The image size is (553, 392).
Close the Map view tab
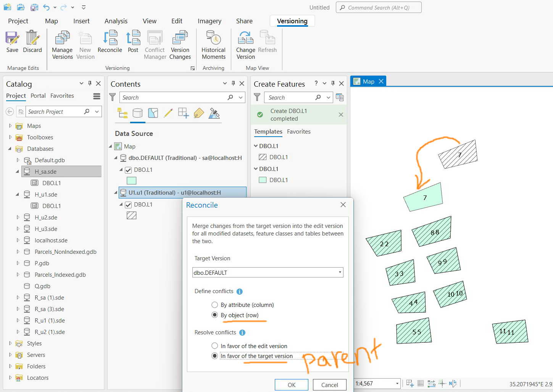pos(381,81)
